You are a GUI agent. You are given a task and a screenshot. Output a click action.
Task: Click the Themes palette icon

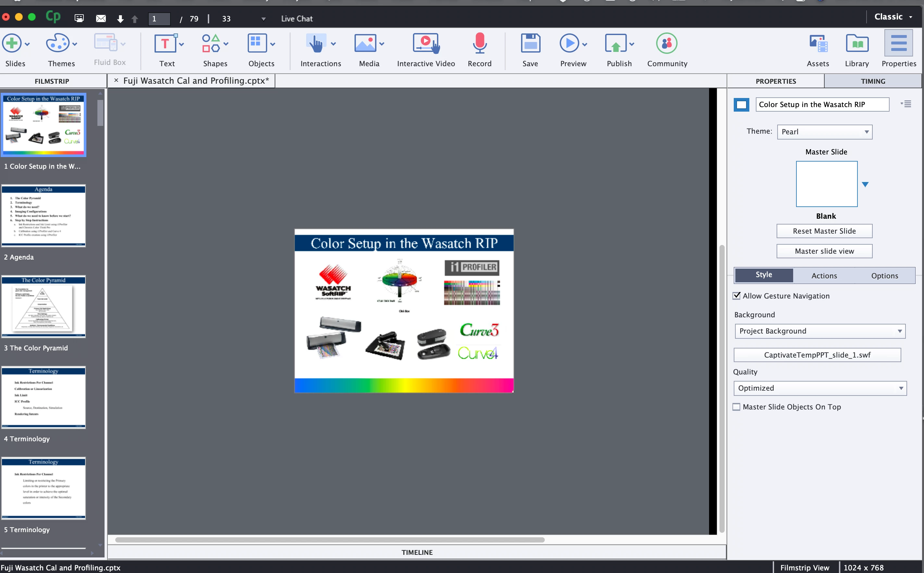pyautogui.click(x=57, y=43)
